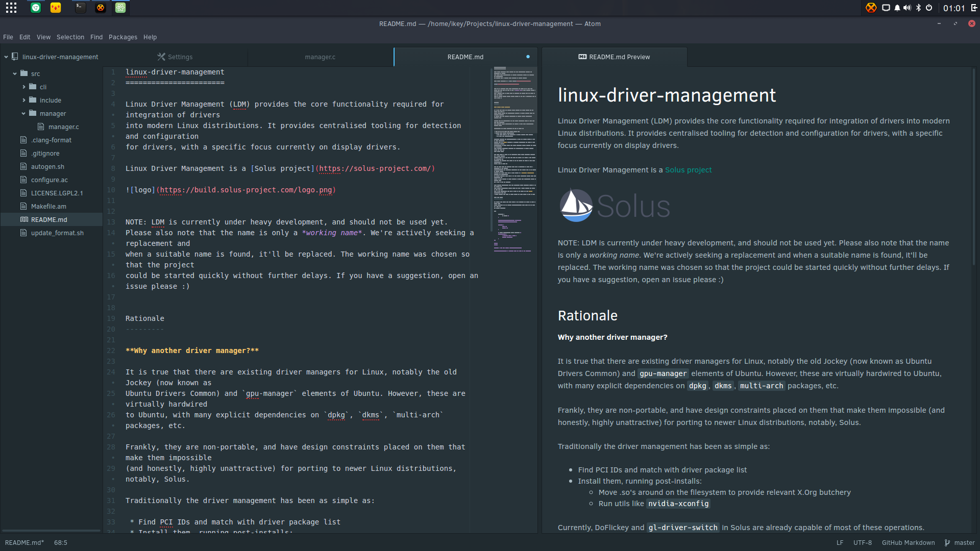Change the GitHub Markdown grammar selector
Image resolution: width=980 pixels, height=551 pixels.
point(908,543)
